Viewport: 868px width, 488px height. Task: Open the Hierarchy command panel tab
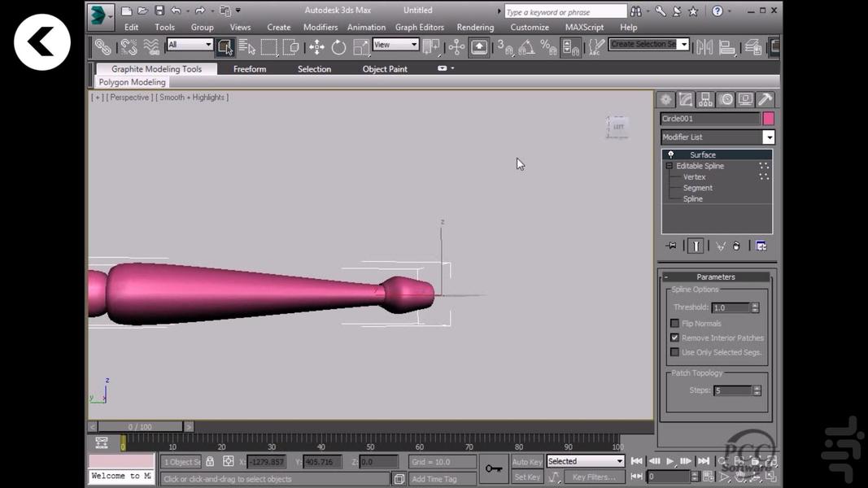point(705,99)
